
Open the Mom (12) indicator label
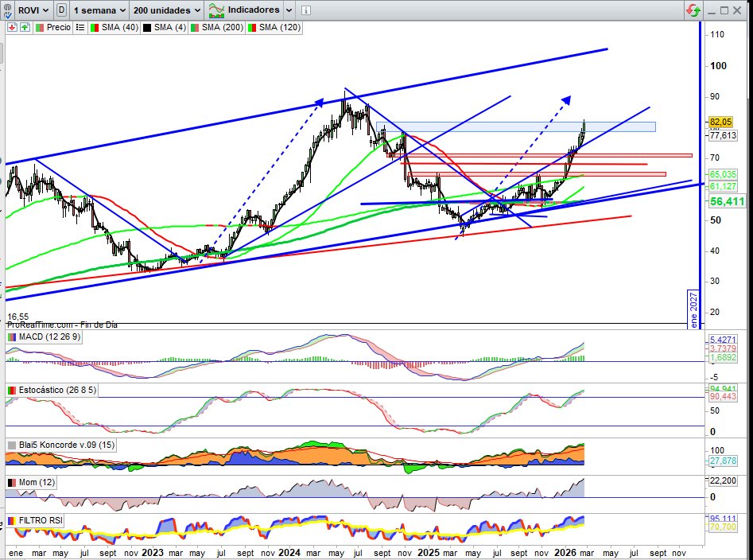[x=37, y=482]
